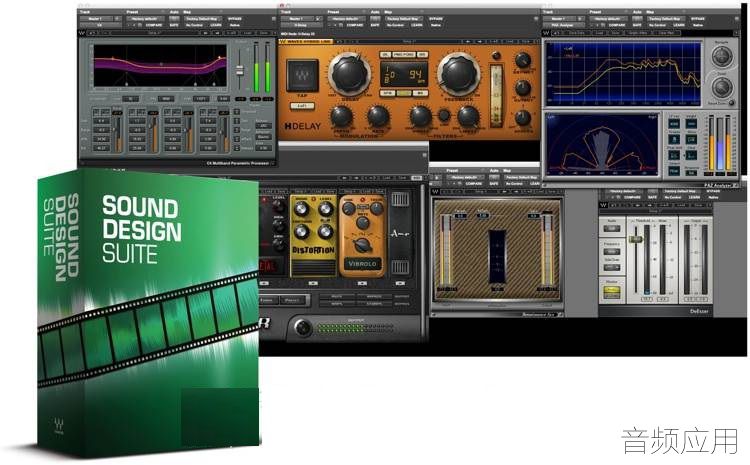Click the Audio button in DeEsser
This screenshot has width=750, height=465.
point(612,229)
